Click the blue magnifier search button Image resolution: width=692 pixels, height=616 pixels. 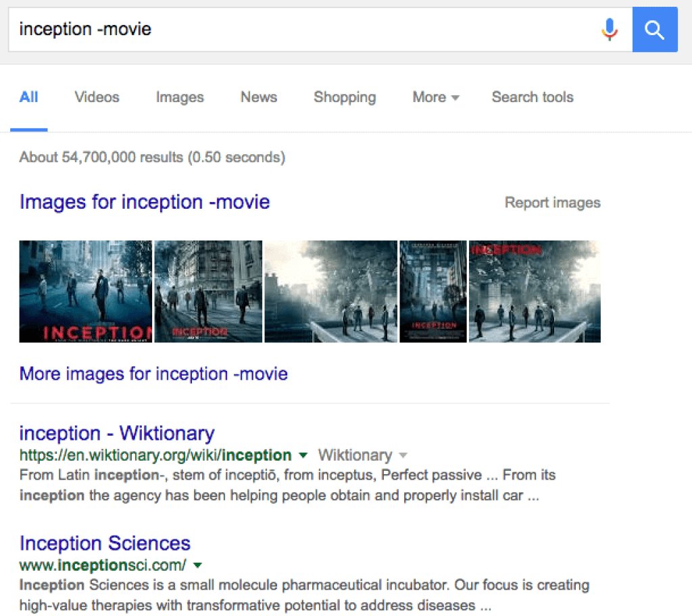pyautogui.click(x=655, y=30)
